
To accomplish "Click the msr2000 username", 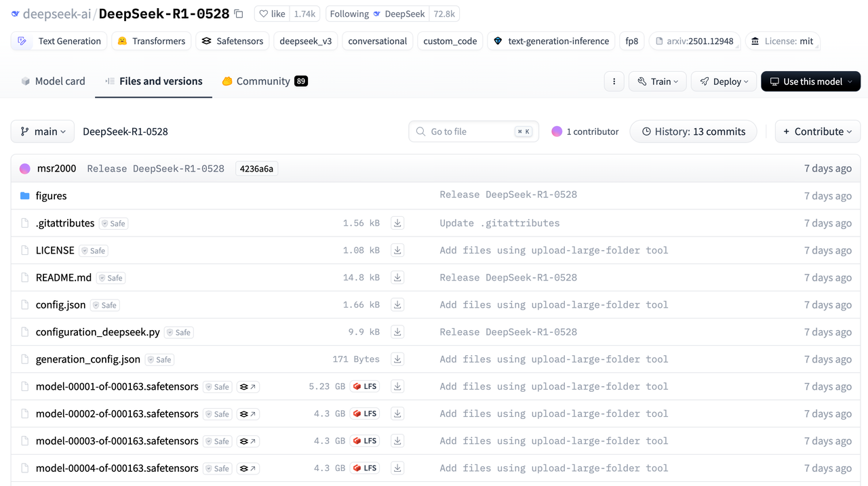I will (56, 169).
